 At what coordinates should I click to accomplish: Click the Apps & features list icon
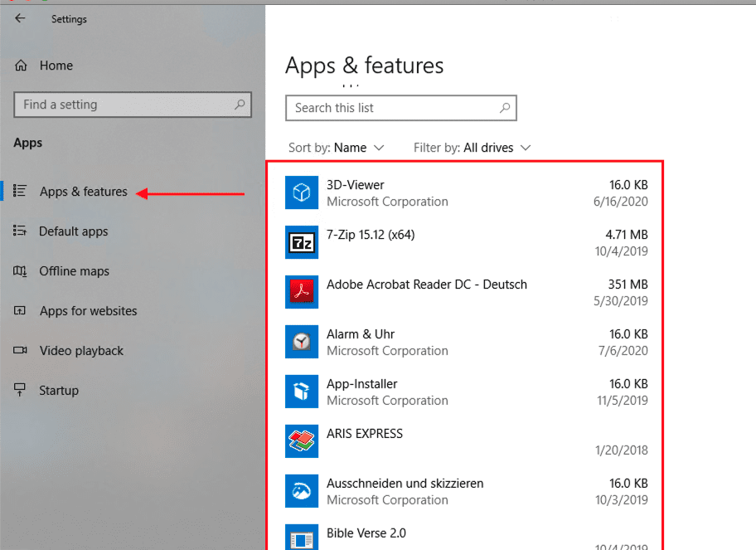pos(20,191)
